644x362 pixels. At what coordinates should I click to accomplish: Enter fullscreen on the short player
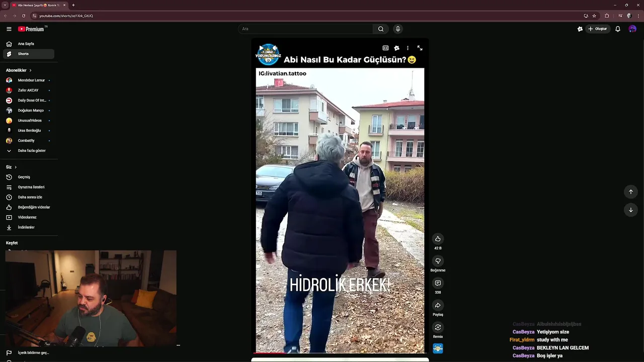point(420,48)
